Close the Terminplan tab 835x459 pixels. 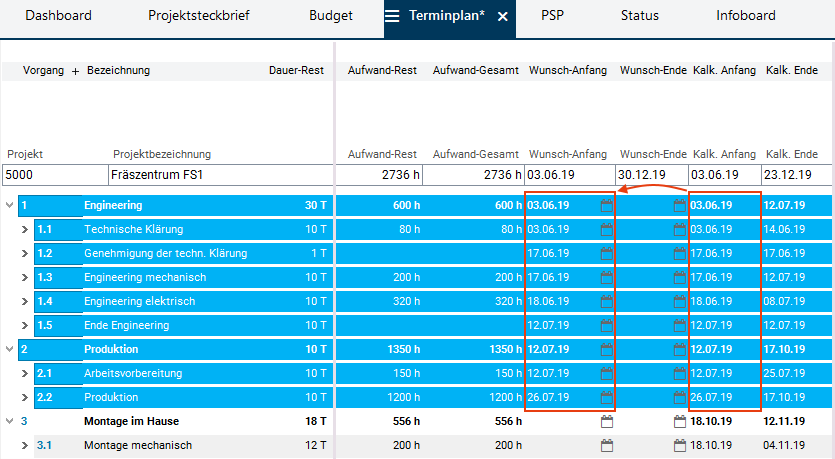point(503,17)
